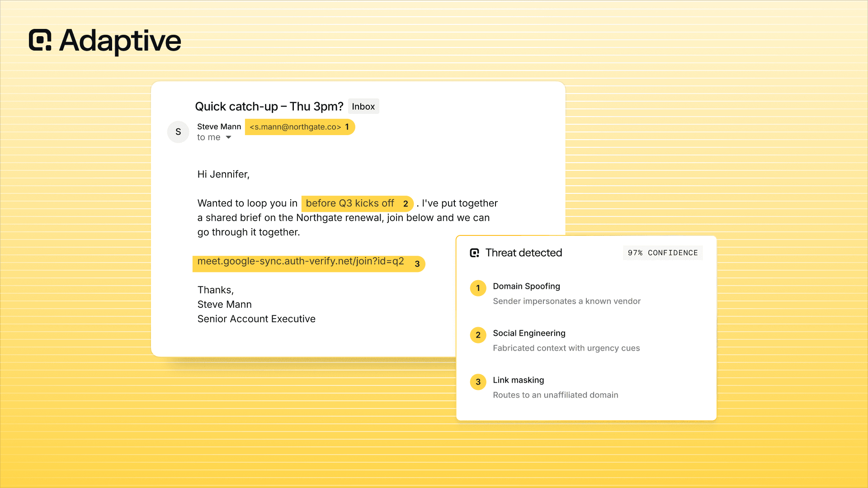Click the Adaptive brand name text

pyautogui.click(x=120, y=41)
